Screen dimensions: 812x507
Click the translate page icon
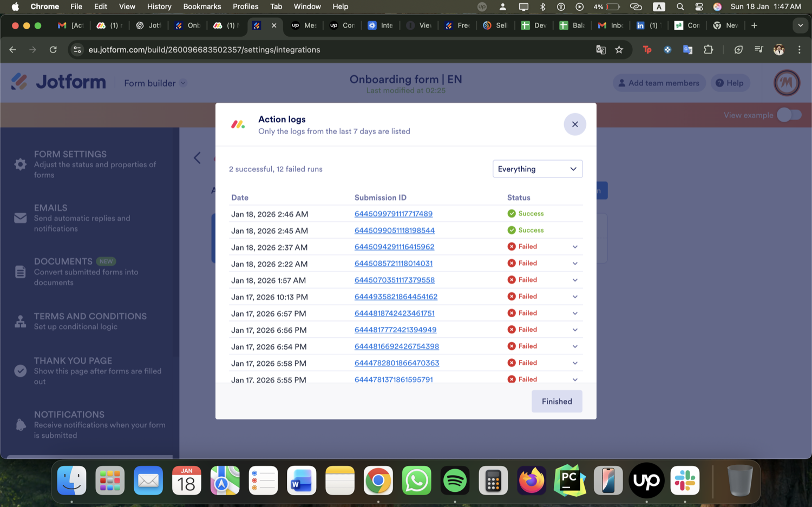pyautogui.click(x=601, y=50)
